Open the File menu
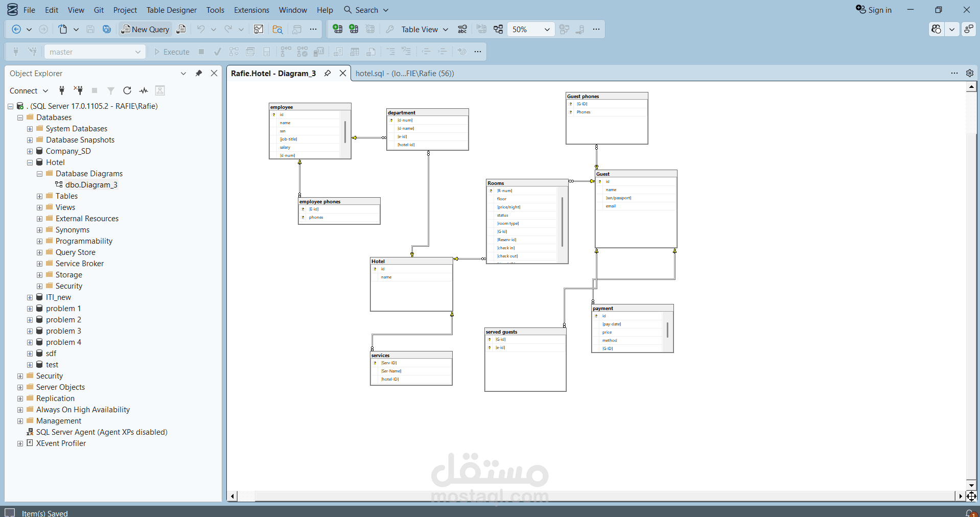Screen dimensions: 980x517 point(30,10)
